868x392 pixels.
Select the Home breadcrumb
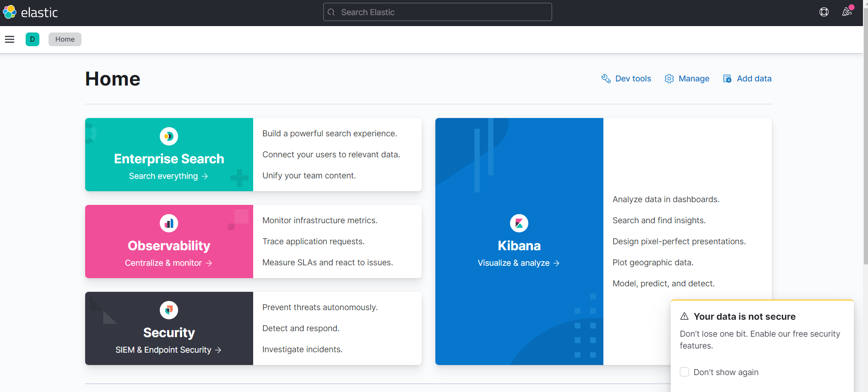65,39
